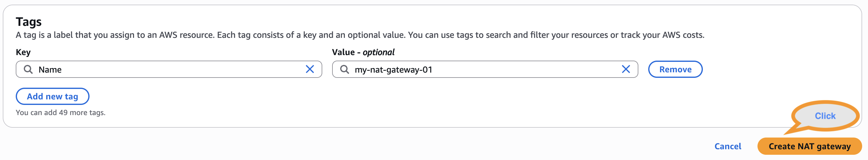This screenshot has height=160, width=868.
Task: Clear the my-nat-gateway-01 value with X icon
Action: (x=626, y=69)
